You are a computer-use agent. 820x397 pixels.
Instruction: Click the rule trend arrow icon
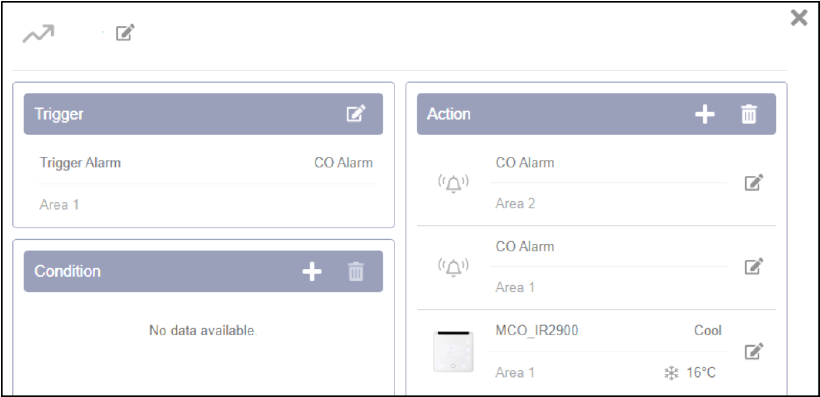click(x=38, y=35)
